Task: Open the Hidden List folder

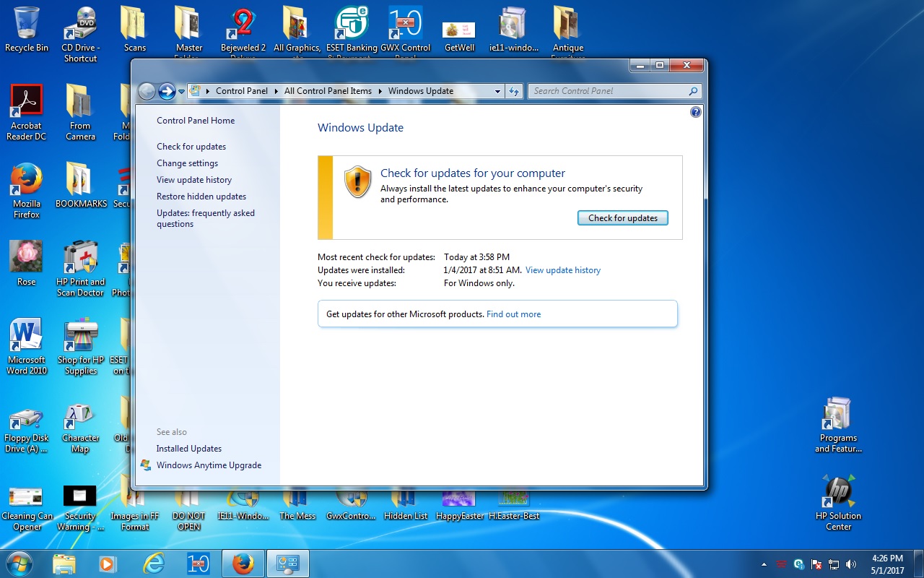Action: click(406, 506)
